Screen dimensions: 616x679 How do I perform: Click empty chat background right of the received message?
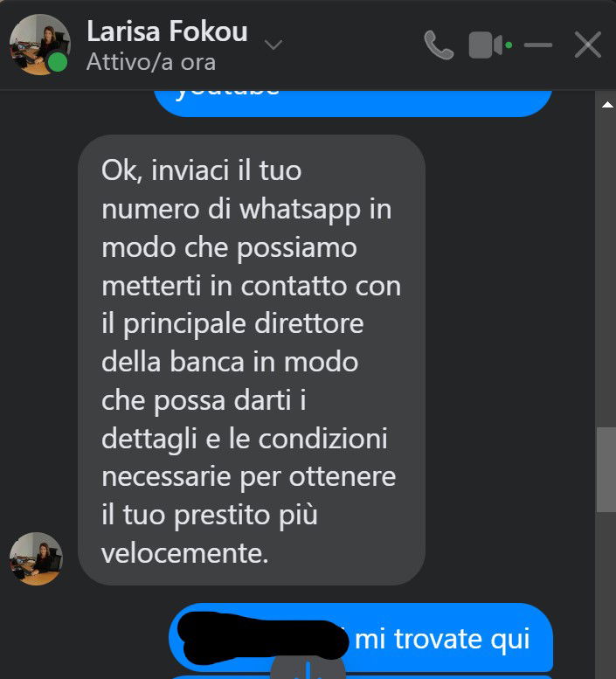point(509,359)
